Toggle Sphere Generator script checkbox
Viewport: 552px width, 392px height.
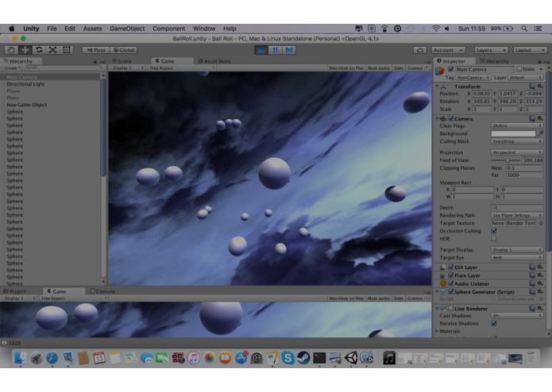450,292
